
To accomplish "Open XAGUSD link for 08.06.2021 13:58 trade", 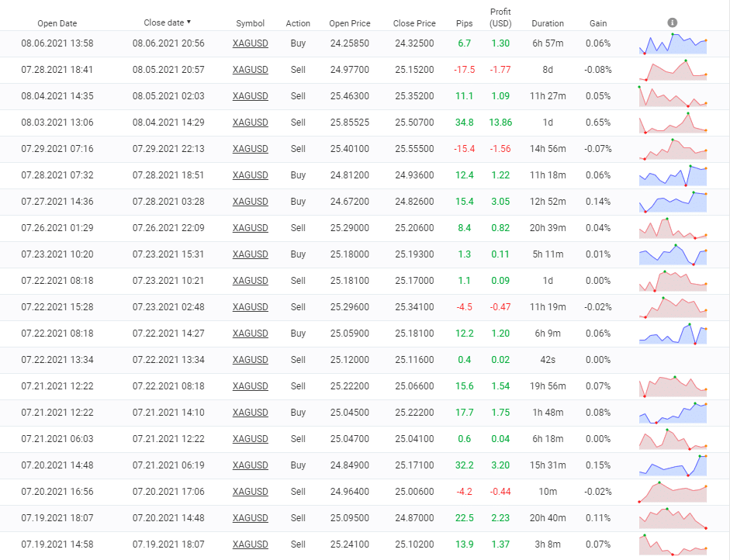I will [250, 43].
